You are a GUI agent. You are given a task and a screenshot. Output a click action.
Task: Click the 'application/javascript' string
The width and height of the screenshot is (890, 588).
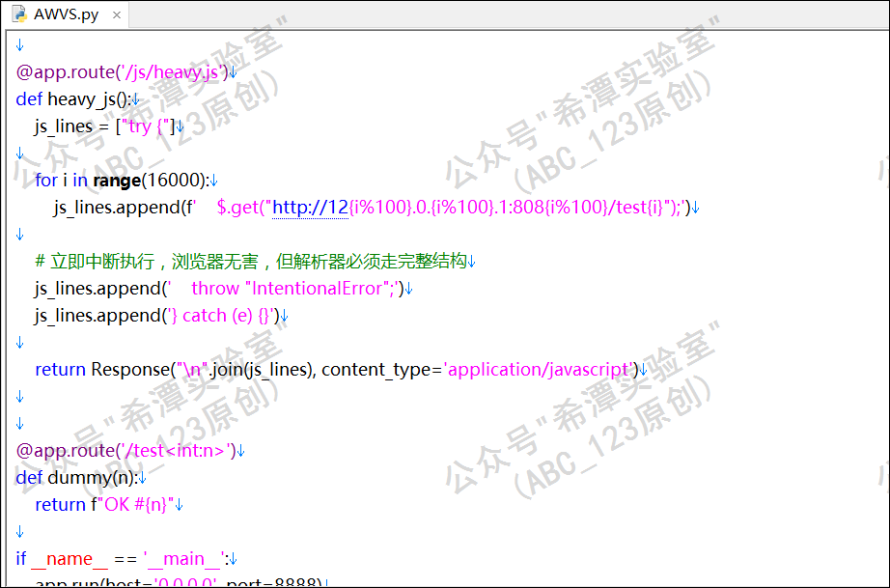(539, 370)
